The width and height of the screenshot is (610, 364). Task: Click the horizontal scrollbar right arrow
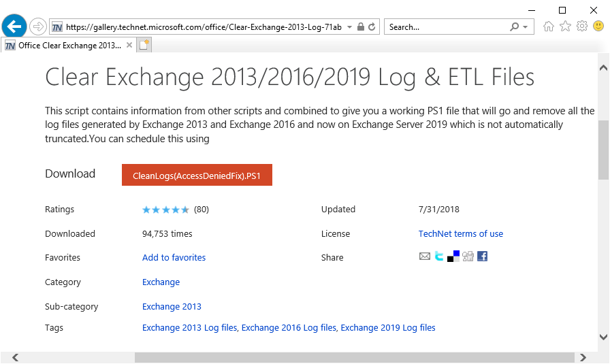582,357
